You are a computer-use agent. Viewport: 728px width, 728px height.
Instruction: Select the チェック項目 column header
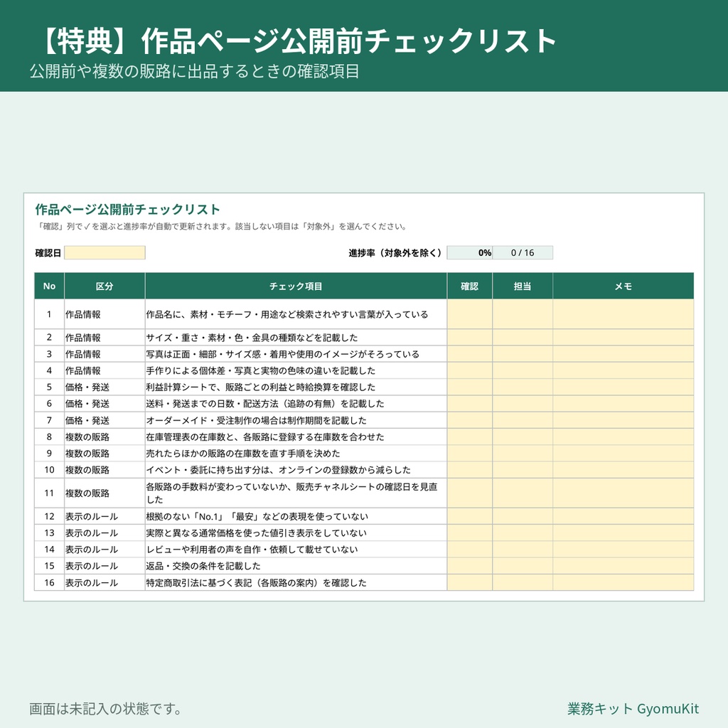coord(296,286)
